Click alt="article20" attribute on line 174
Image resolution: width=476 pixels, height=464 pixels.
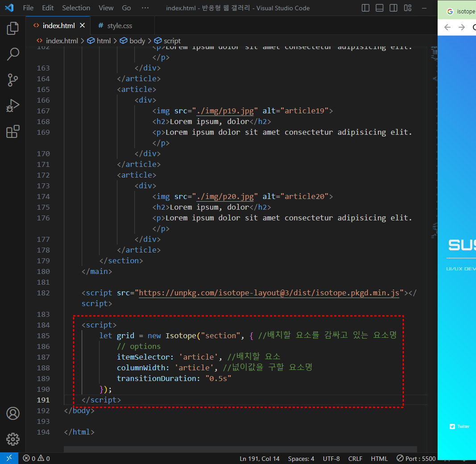295,196
